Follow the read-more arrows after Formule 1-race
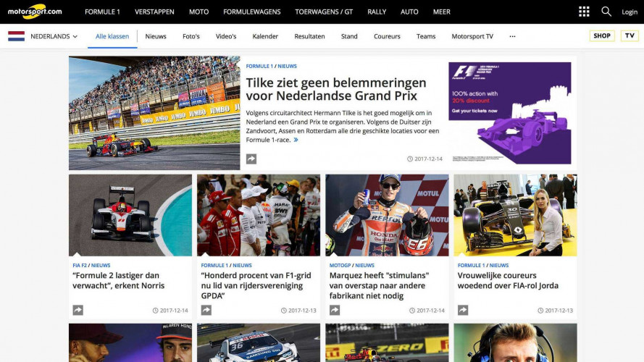This screenshot has height=362, width=644. pyautogui.click(x=296, y=140)
